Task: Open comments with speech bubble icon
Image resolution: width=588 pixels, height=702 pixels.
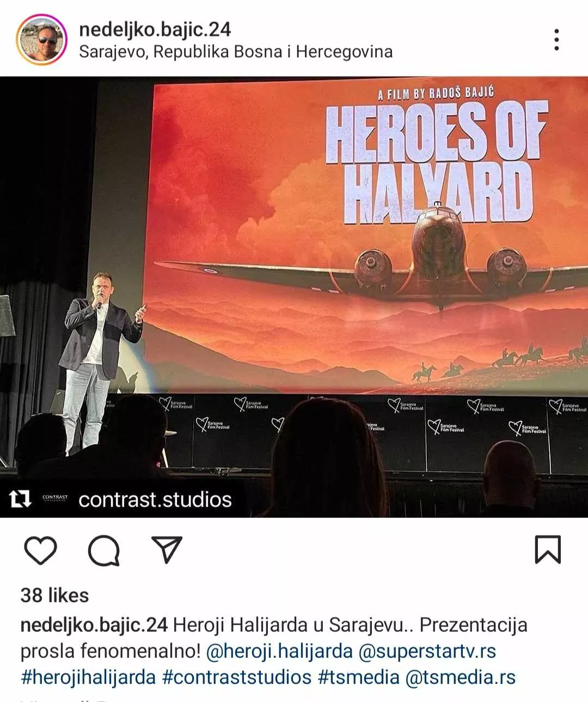Action: 103,550
